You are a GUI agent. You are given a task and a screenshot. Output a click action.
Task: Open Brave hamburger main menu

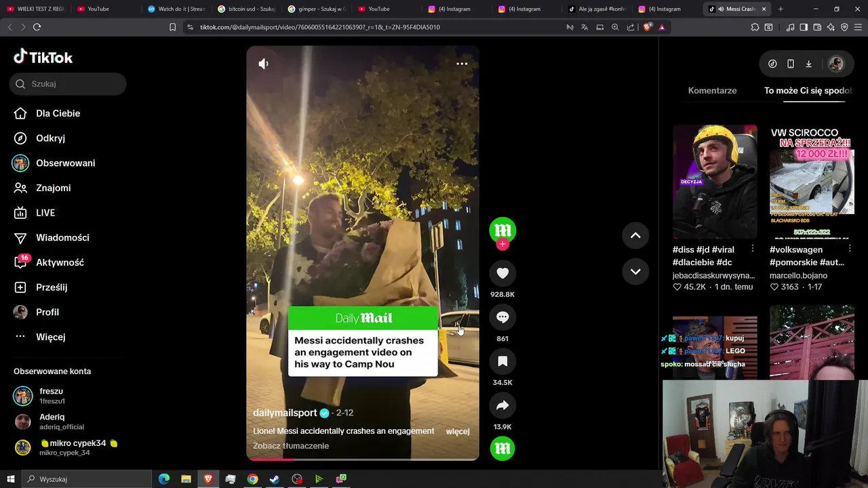coord(858,27)
